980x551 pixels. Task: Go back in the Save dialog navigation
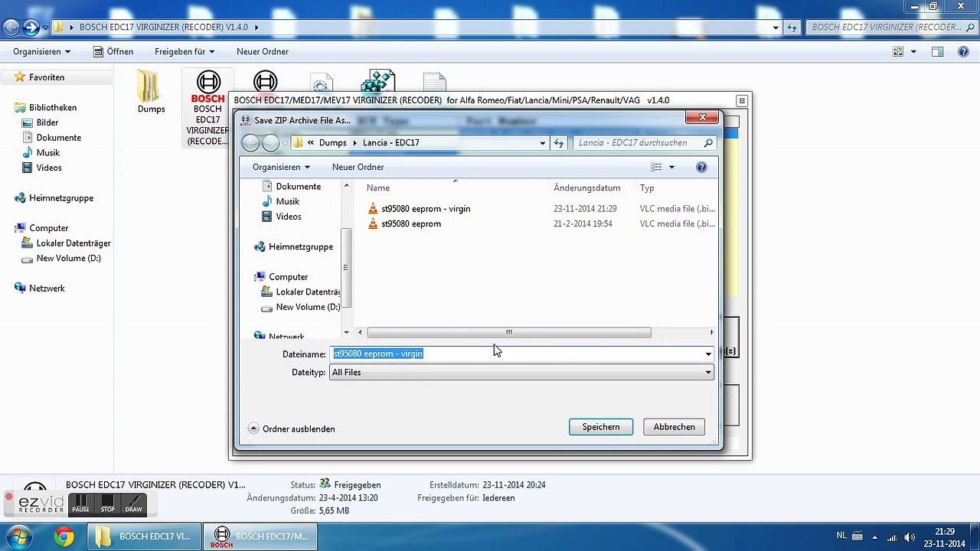point(250,143)
